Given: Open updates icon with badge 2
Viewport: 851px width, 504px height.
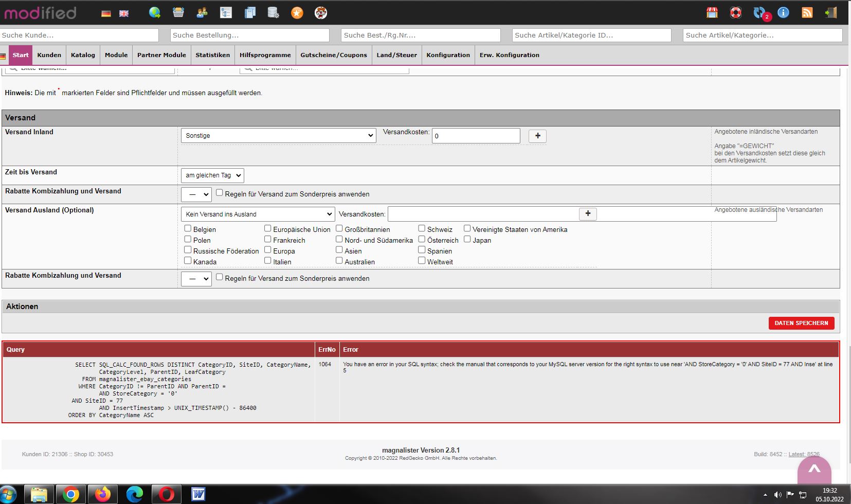Looking at the screenshot, I should pos(759,13).
